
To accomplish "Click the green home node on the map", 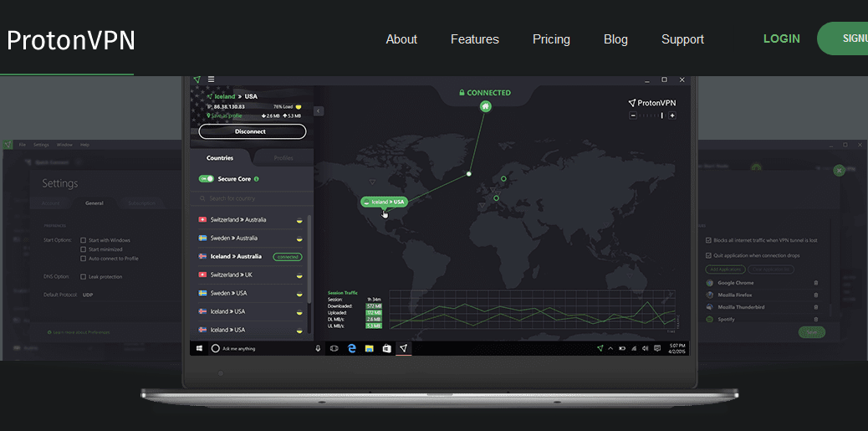I will tap(486, 106).
